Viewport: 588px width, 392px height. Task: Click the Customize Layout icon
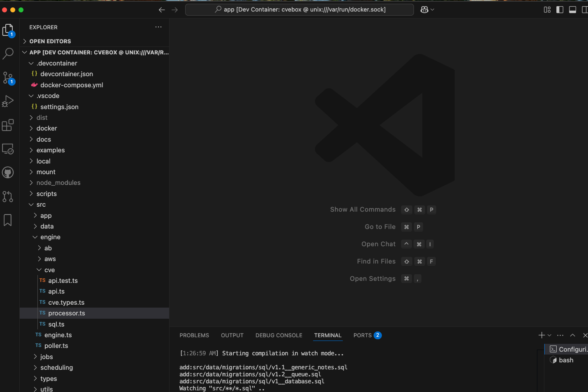click(x=547, y=9)
